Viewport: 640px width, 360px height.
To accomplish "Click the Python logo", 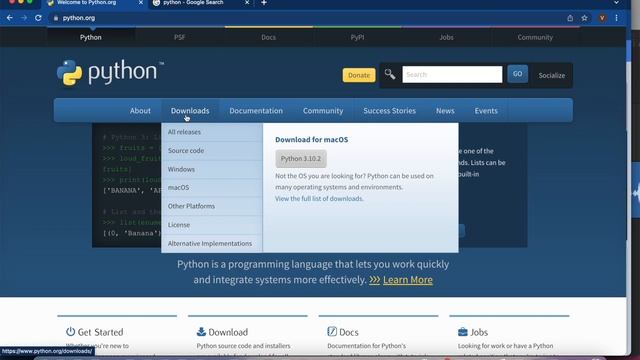I will click(x=110, y=73).
